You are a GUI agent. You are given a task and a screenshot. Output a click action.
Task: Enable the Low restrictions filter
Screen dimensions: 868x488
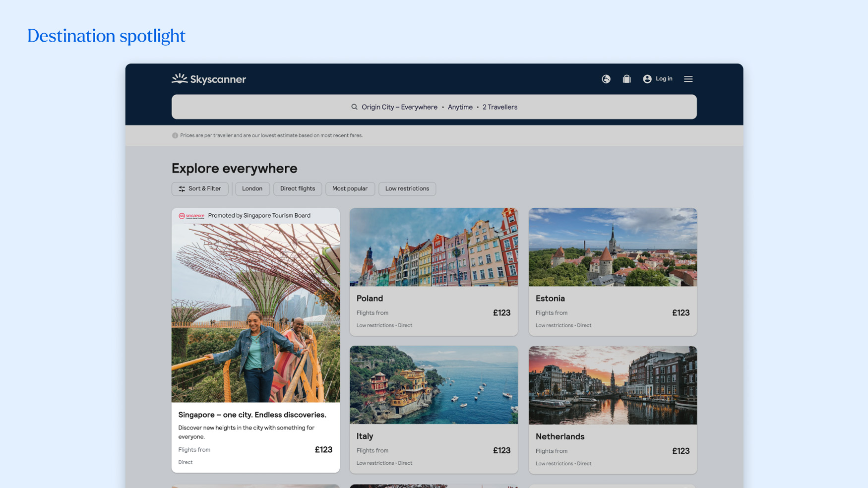[407, 188]
